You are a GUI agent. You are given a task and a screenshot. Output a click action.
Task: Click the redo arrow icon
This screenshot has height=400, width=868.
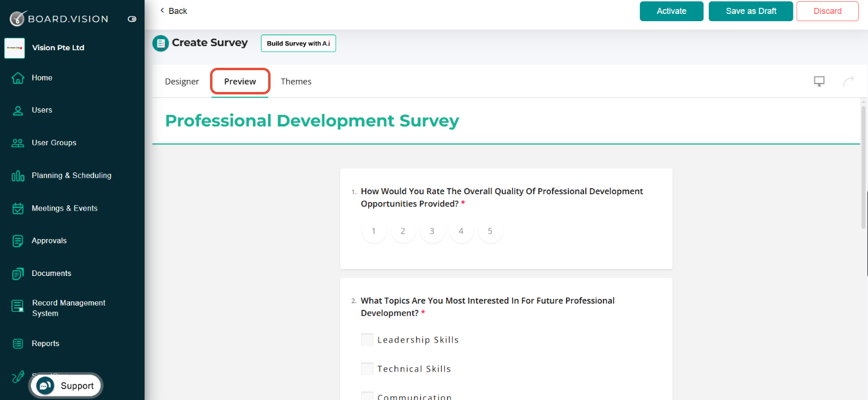click(x=849, y=81)
